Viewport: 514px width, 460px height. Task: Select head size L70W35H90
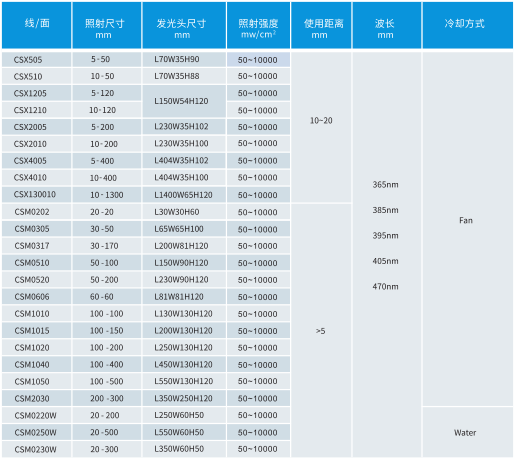[184, 59]
